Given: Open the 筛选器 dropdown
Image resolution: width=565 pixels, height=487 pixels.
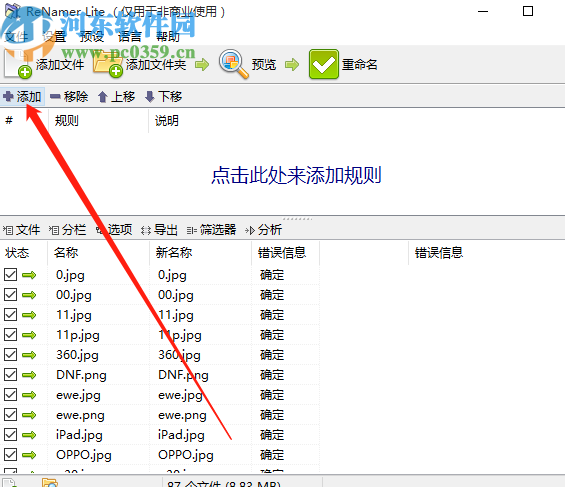Looking at the screenshot, I should 212,230.
